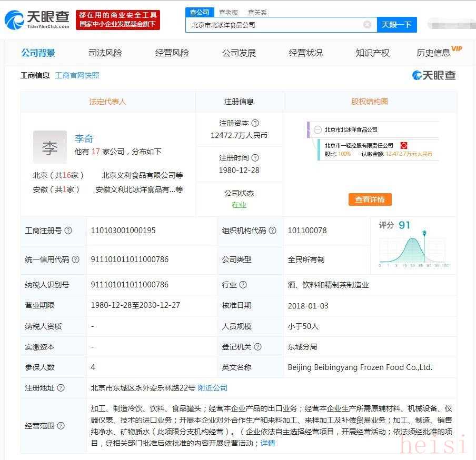476x460 pixels.
Task: Open the 司法风险 section tab
Action: point(105,53)
